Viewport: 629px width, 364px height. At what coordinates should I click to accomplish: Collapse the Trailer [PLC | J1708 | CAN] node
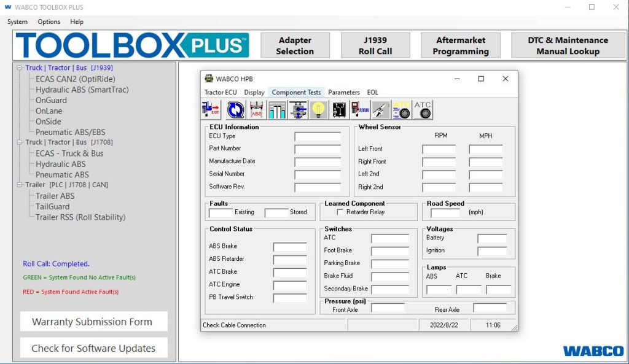[20, 185]
